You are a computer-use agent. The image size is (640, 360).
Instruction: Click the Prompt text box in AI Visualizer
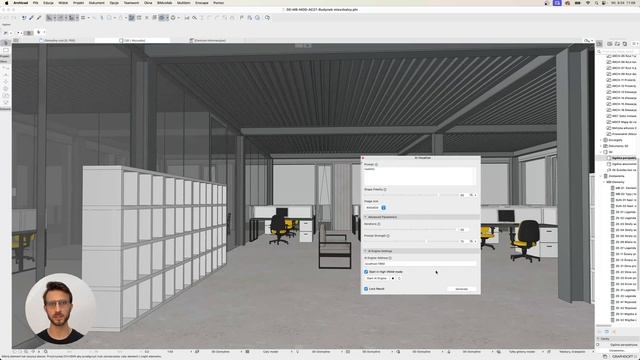click(420, 176)
